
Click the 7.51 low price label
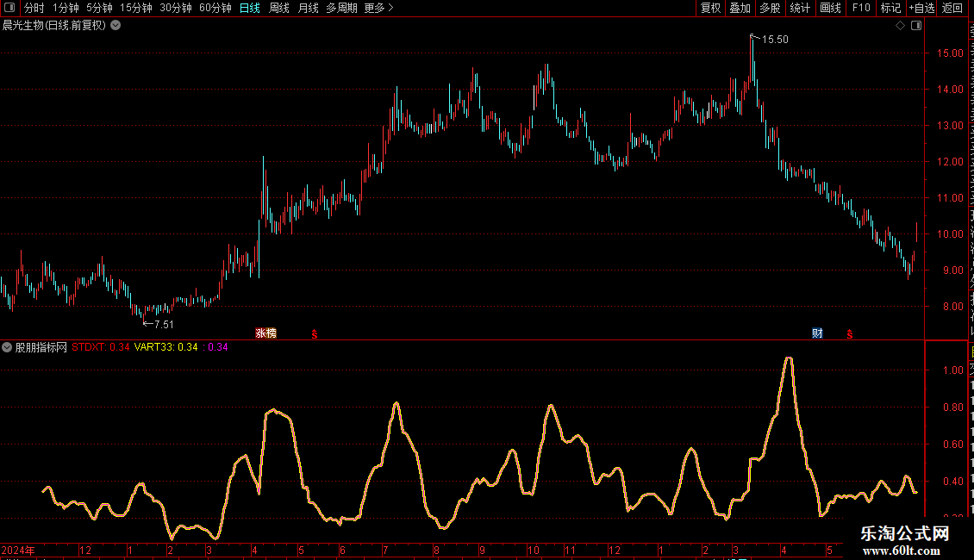164,324
